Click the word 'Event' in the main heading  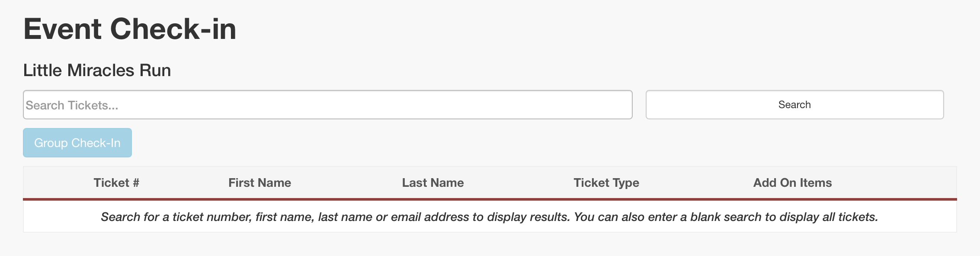point(62,29)
